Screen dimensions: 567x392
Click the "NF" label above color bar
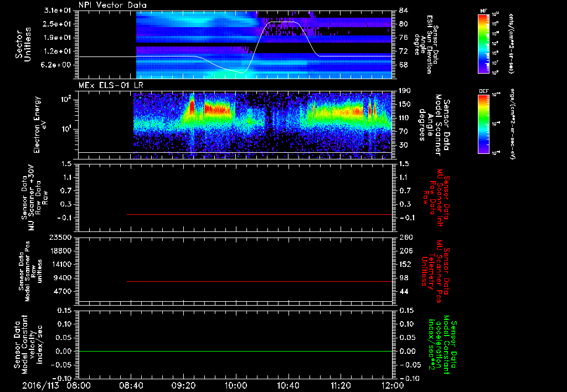pyautogui.click(x=484, y=11)
